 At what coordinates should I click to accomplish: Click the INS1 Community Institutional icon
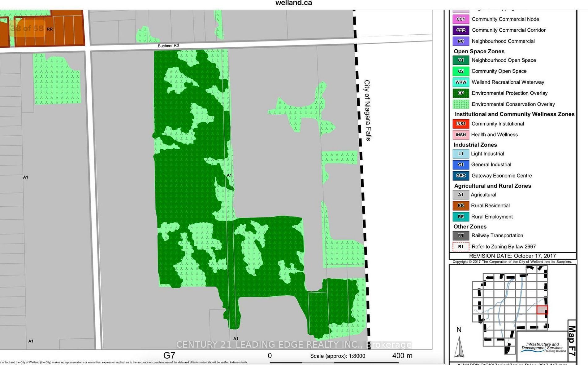click(x=461, y=124)
